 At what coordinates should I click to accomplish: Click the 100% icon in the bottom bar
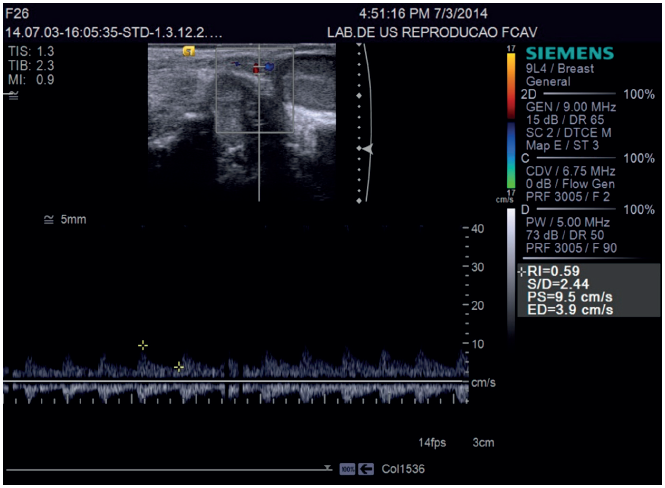pos(347,468)
